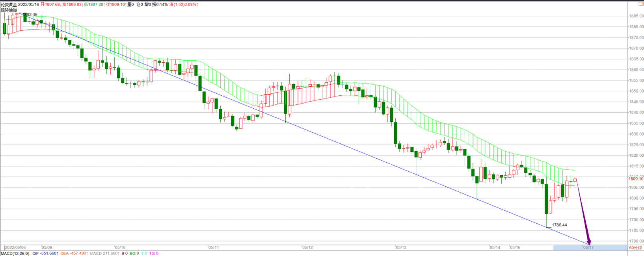Click the 05/16 date marker
The height and width of the screenshot is (256, 644).
(515, 247)
